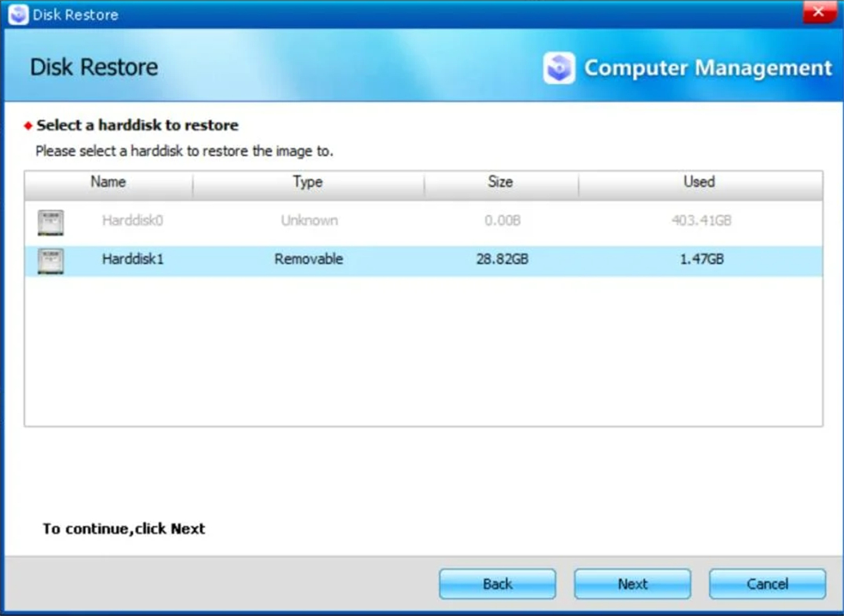Close the Disk Restore window
The image size is (844, 616).
pyautogui.click(x=818, y=13)
